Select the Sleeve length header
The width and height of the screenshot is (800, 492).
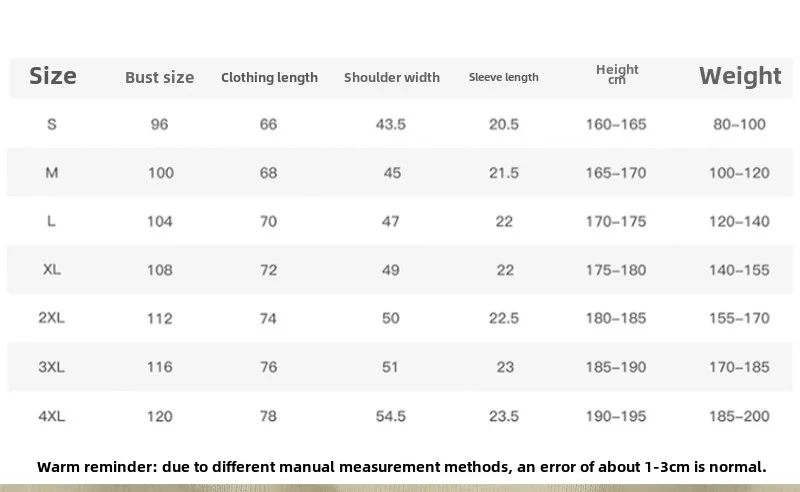[x=504, y=77]
